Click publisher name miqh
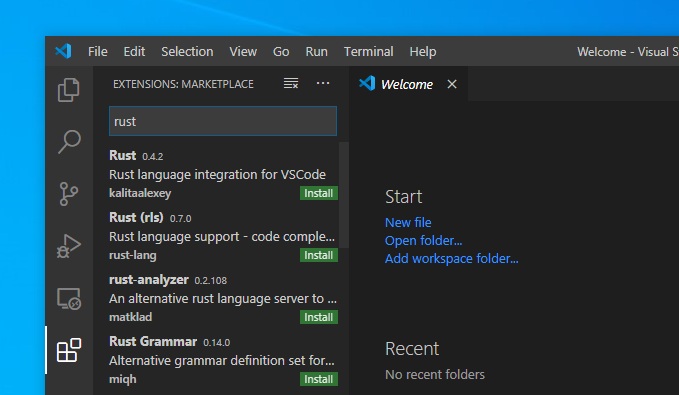This screenshot has width=679, height=395. point(123,379)
